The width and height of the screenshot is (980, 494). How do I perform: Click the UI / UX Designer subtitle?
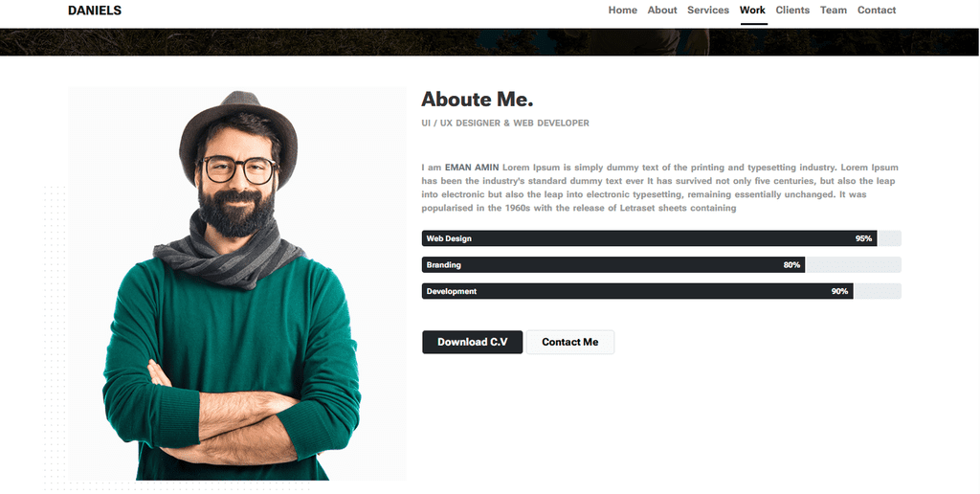pos(505,123)
